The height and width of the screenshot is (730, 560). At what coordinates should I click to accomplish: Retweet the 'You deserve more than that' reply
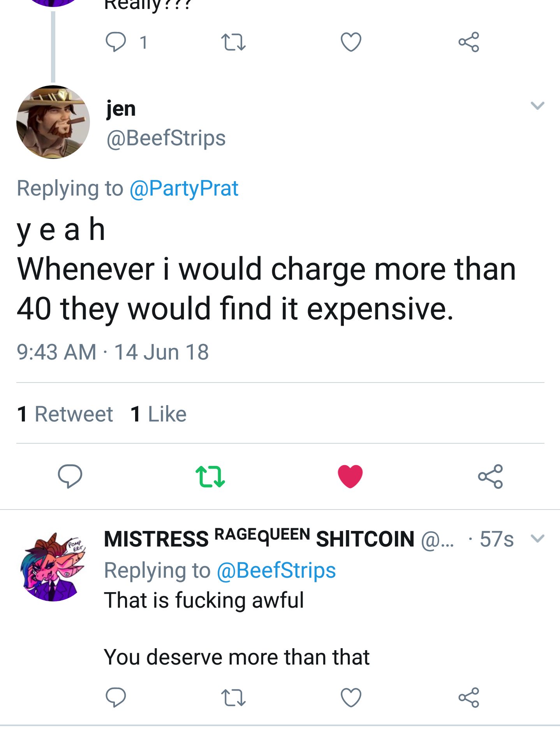point(233,697)
